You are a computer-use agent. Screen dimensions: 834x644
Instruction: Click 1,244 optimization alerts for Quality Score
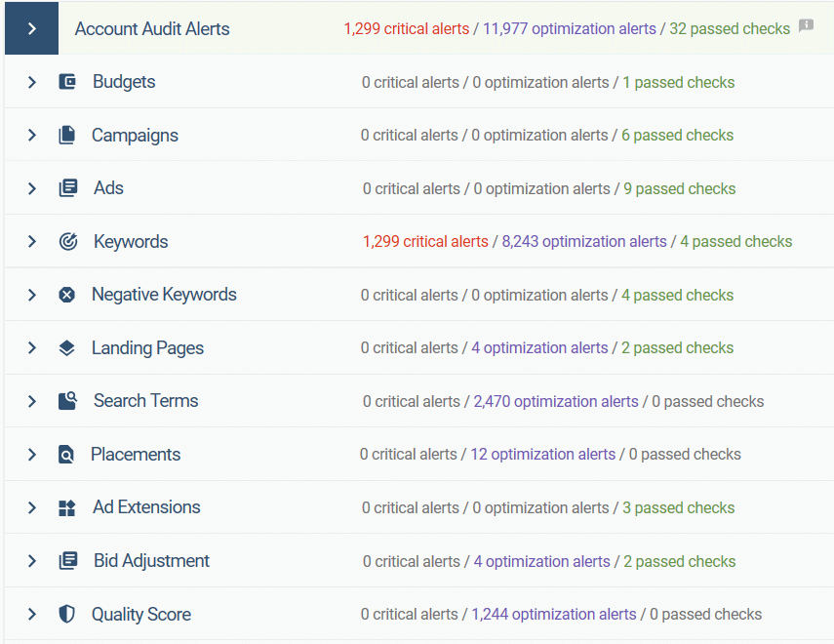[x=553, y=614]
